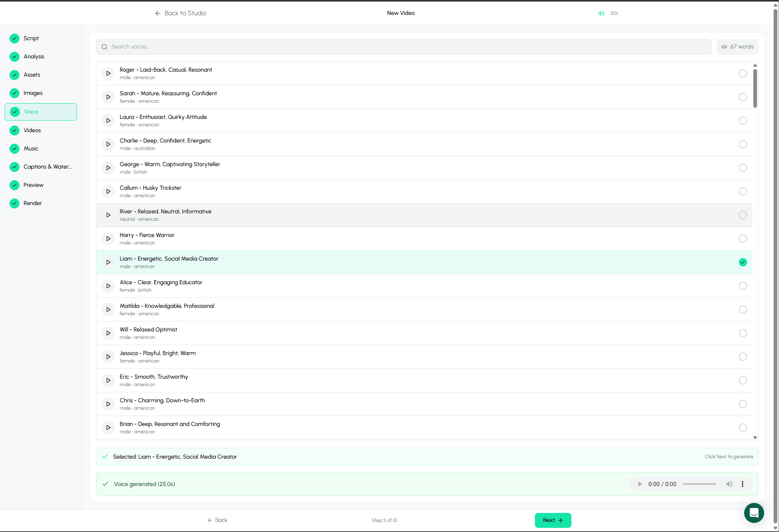The width and height of the screenshot is (779, 532).
Task: Select the River voice radio button
Action: [x=743, y=215]
